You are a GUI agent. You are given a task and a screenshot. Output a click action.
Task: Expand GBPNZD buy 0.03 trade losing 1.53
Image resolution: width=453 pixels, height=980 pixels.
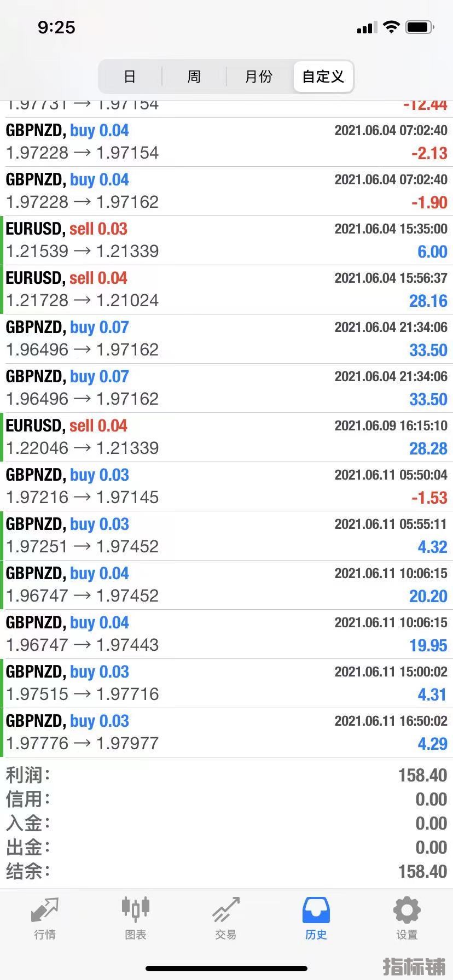tap(226, 487)
